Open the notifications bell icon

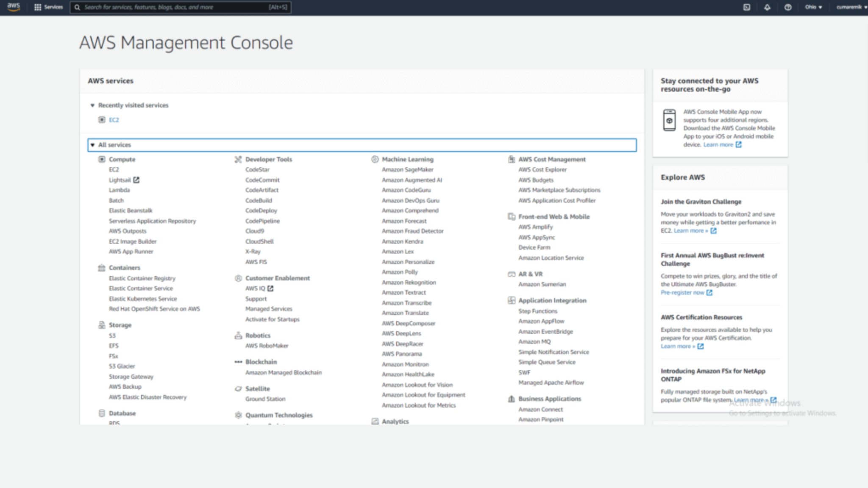pos(767,7)
